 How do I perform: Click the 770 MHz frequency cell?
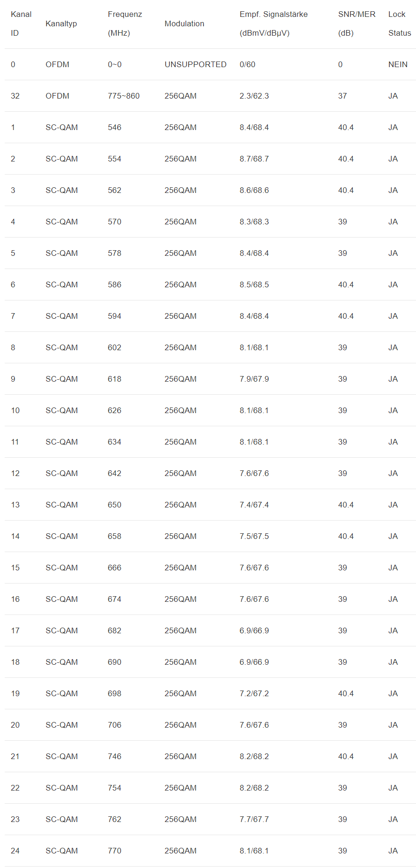click(x=114, y=851)
